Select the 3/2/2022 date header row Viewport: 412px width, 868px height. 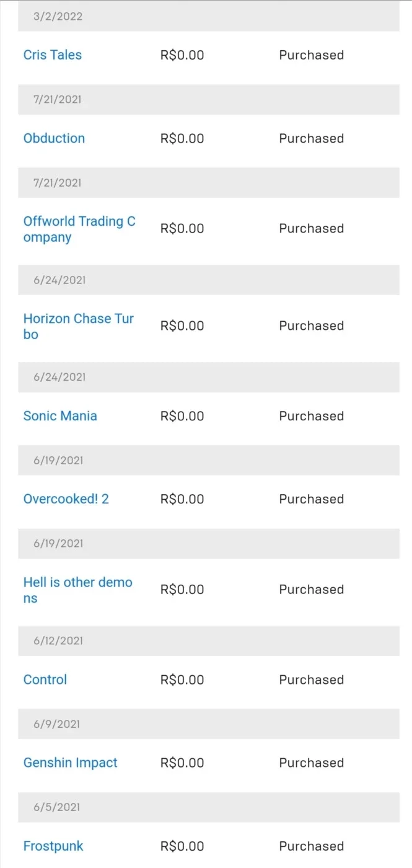209,16
